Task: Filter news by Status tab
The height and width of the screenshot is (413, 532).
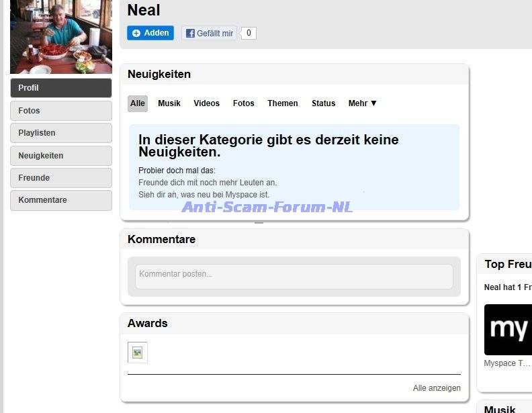Action: tap(323, 103)
